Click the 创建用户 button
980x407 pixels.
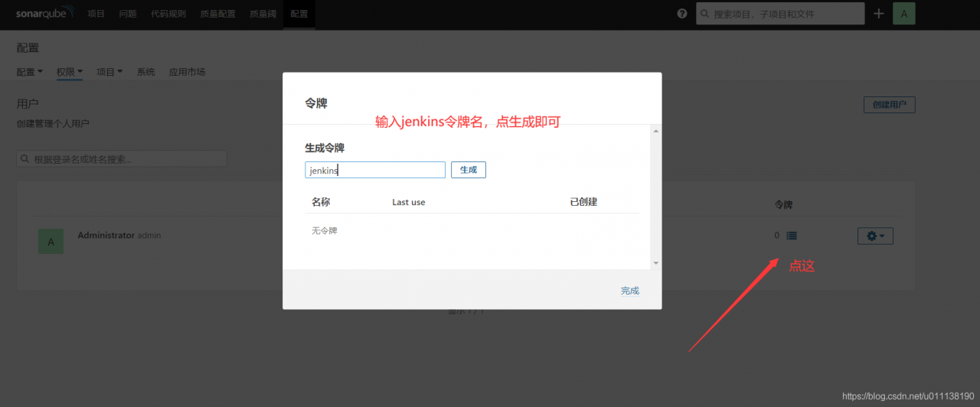[x=890, y=106]
